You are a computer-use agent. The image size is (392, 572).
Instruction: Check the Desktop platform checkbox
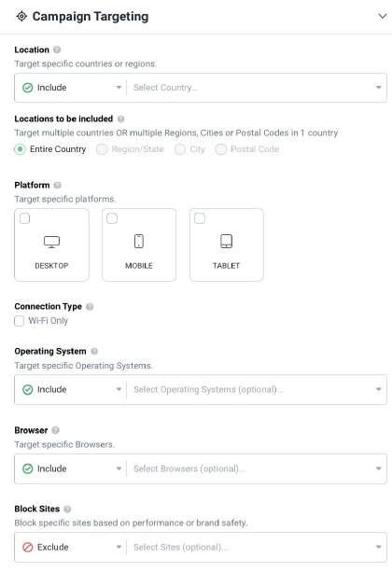pos(25,218)
